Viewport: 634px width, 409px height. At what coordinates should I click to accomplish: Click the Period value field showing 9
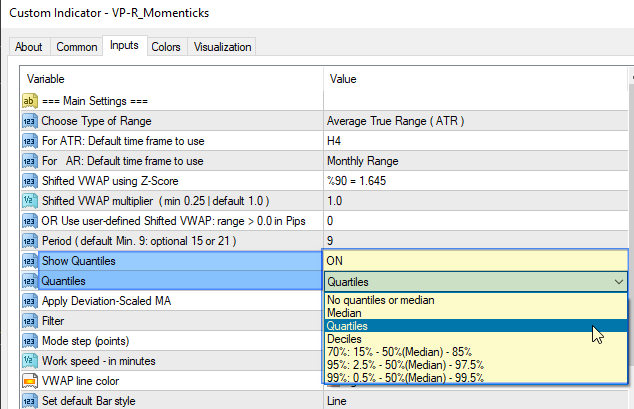[477, 241]
